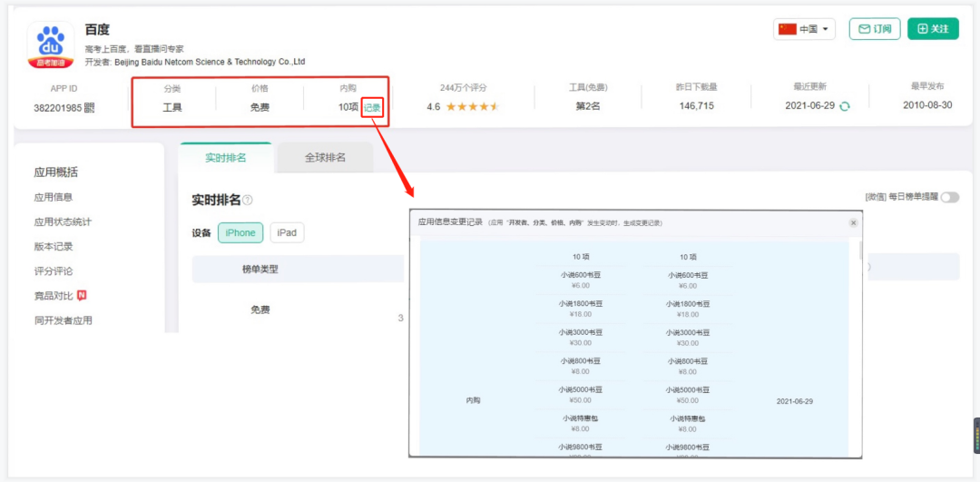Click the 内购 row label in the popup
The width and height of the screenshot is (980, 482).
[x=474, y=400]
